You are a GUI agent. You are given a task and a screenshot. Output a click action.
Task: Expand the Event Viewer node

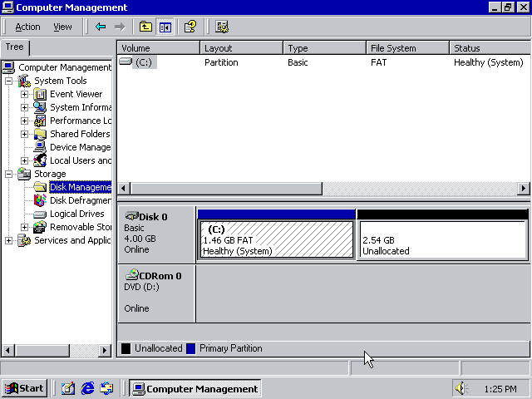pos(24,94)
